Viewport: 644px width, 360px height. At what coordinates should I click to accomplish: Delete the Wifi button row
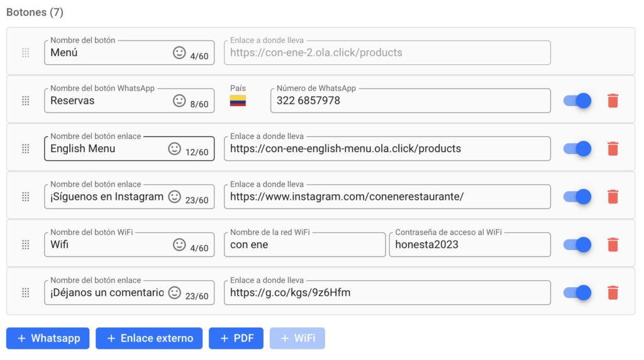click(x=613, y=244)
